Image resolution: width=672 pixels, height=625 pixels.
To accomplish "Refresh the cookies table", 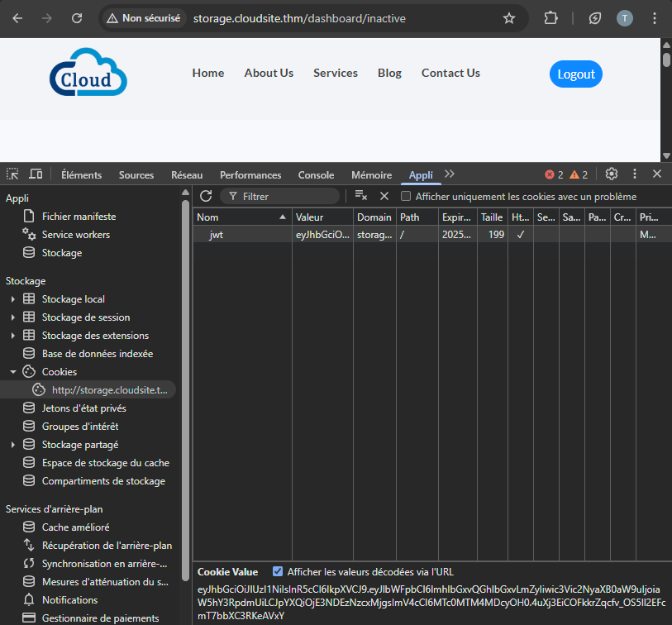I will click(x=206, y=196).
